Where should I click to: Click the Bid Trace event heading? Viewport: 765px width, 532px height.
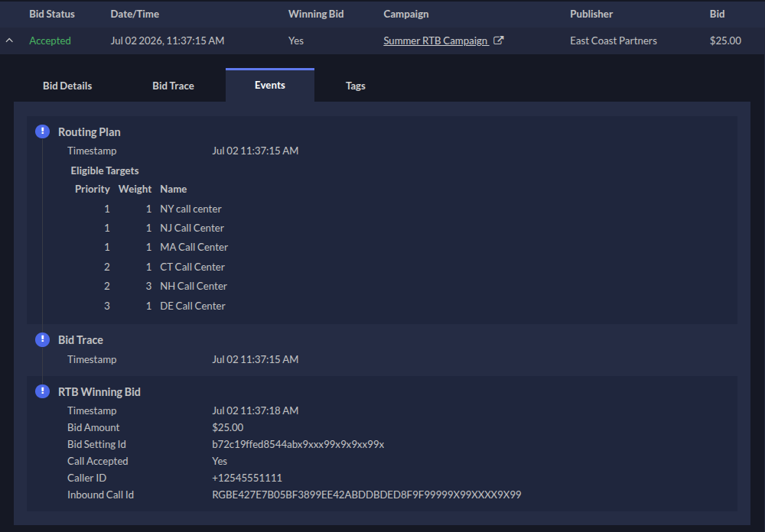tap(80, 340)
